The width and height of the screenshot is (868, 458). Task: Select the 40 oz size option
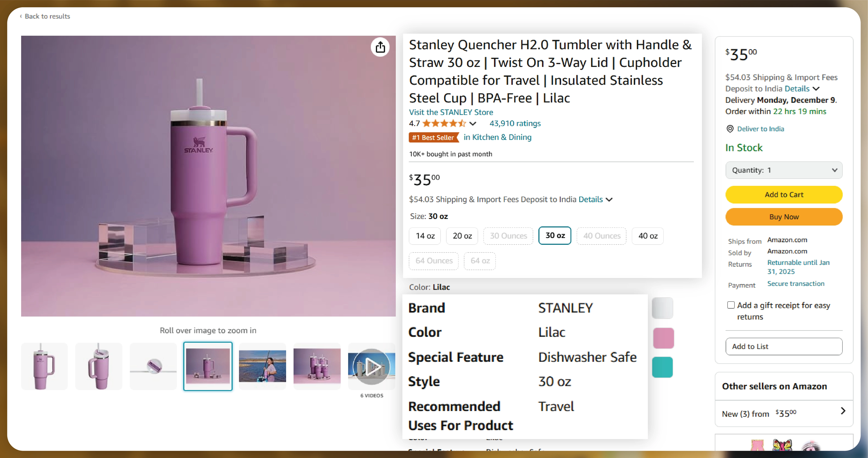pyautogui.click(x=647, y=236)
